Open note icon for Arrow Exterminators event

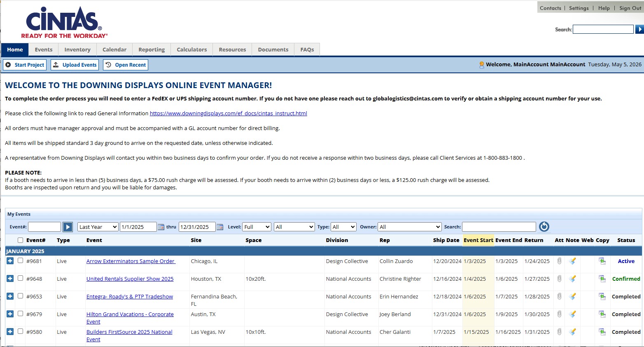(x=572, y=261)
